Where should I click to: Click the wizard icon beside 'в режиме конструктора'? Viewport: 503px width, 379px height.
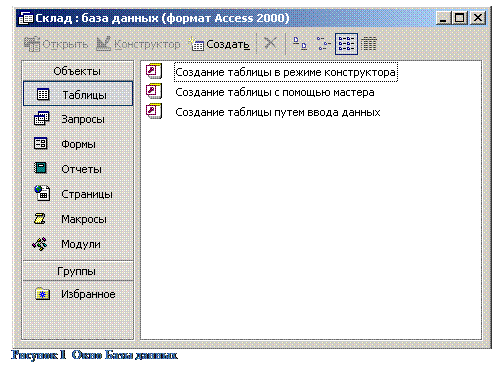[x=154, y=71]
